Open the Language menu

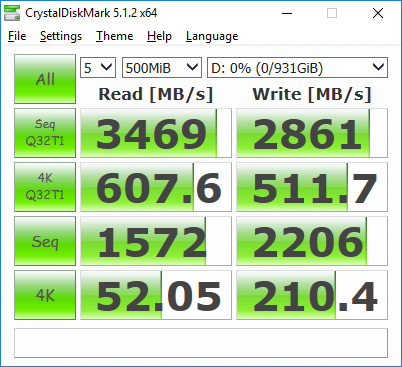(212, 36)
